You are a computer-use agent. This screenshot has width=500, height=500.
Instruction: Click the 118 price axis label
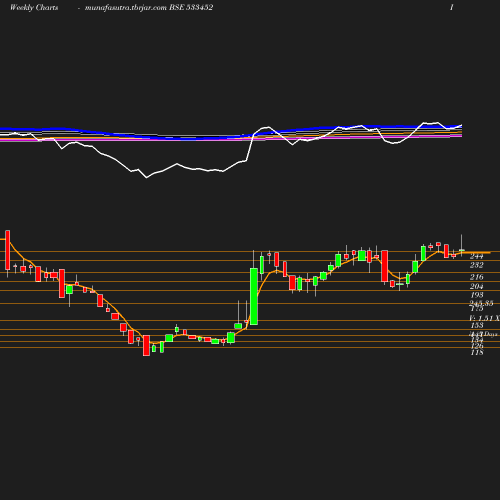(477, 352)
